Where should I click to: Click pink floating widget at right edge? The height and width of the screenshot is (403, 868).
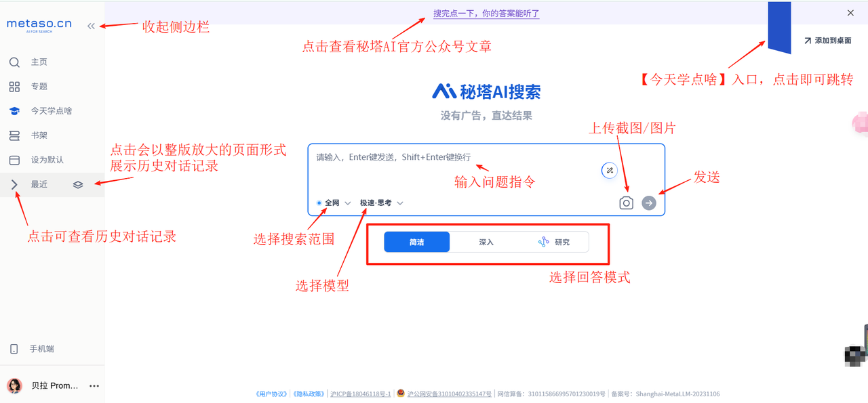(860, 124)
